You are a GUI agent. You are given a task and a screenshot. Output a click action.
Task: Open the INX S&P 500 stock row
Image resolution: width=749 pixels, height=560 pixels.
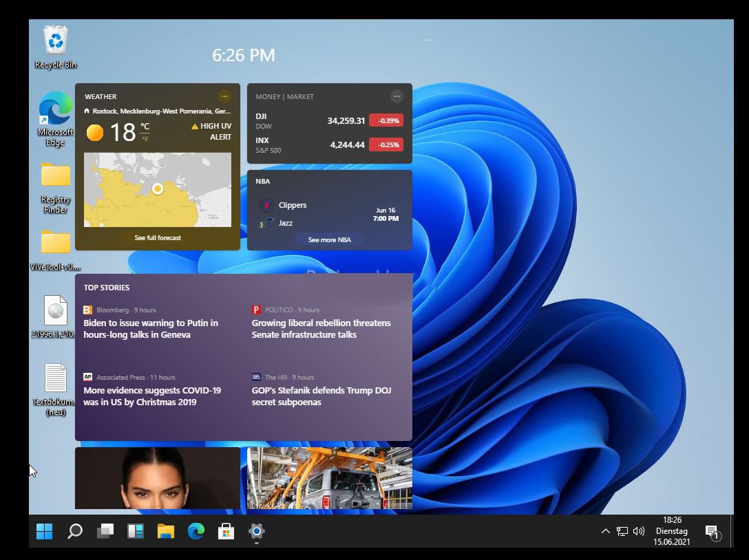point(330,144)
